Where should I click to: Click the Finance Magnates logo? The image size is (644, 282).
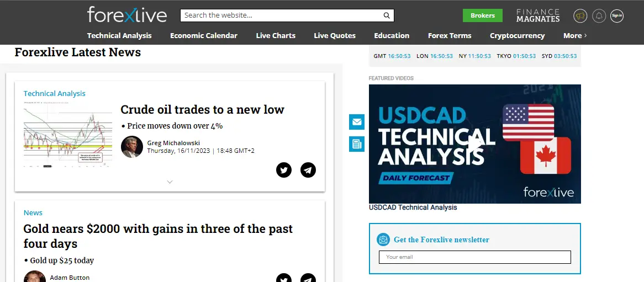coord(538,15)
